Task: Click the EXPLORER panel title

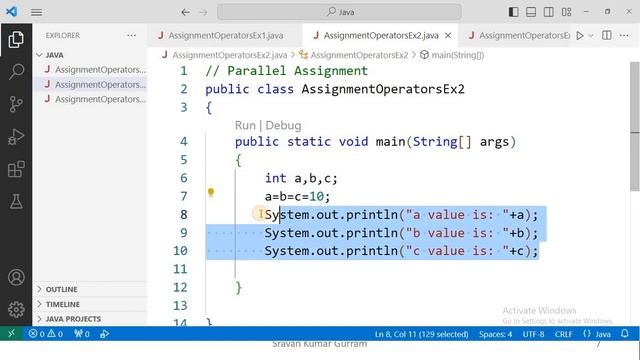Action: click(63, 36)
